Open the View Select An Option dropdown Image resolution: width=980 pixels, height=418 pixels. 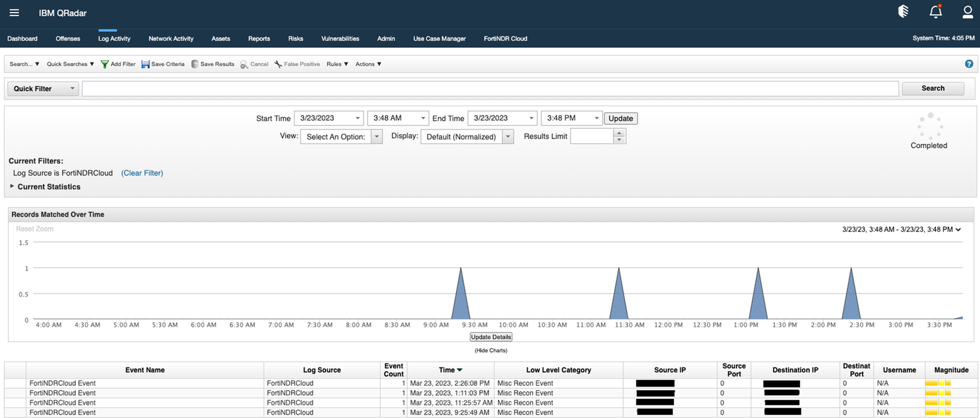[x=342, y=137]
